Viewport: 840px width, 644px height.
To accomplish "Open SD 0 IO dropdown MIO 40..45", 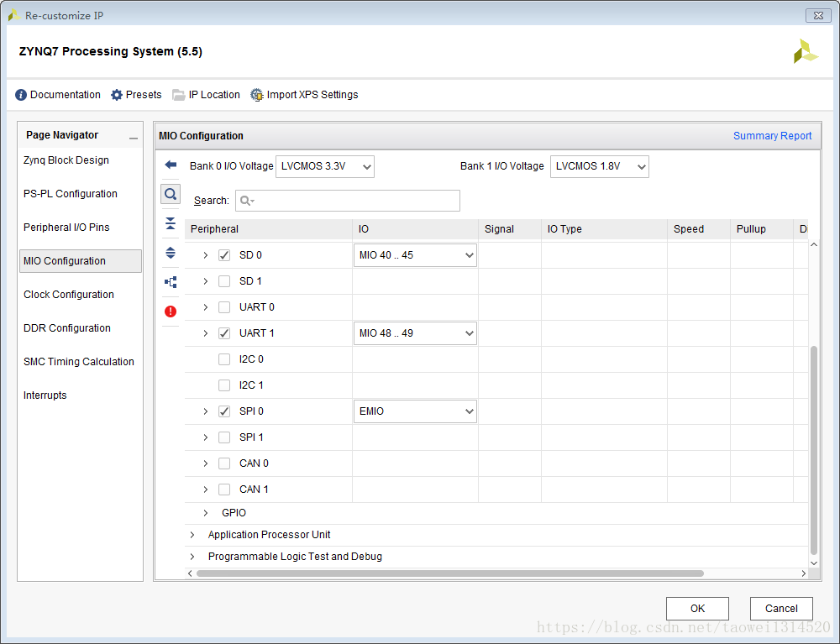I will click(x=415, y=255).
